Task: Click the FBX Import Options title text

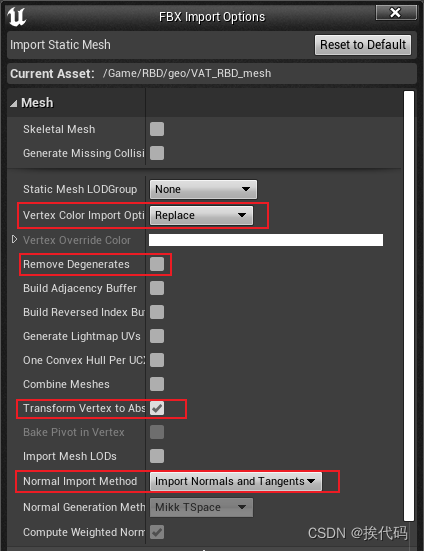Action: (x=212, y=17)
